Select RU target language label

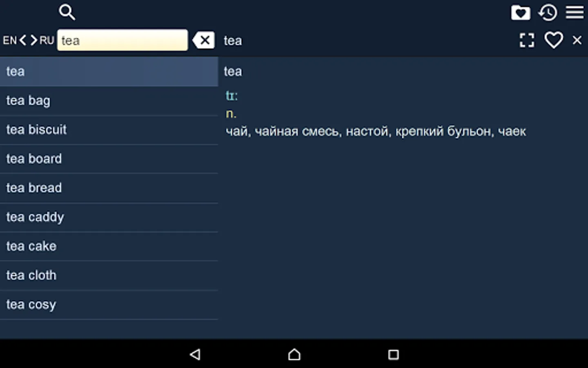coord(47,40)
